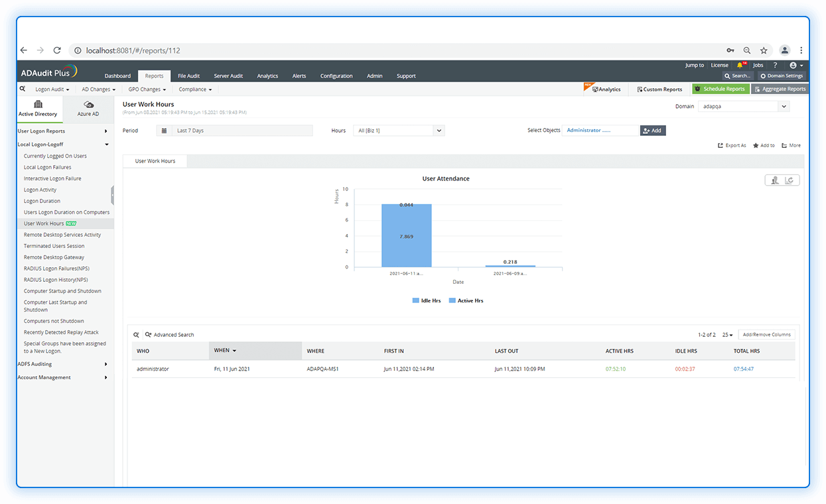Open the notifications bell icon

[x=740, y=65]
